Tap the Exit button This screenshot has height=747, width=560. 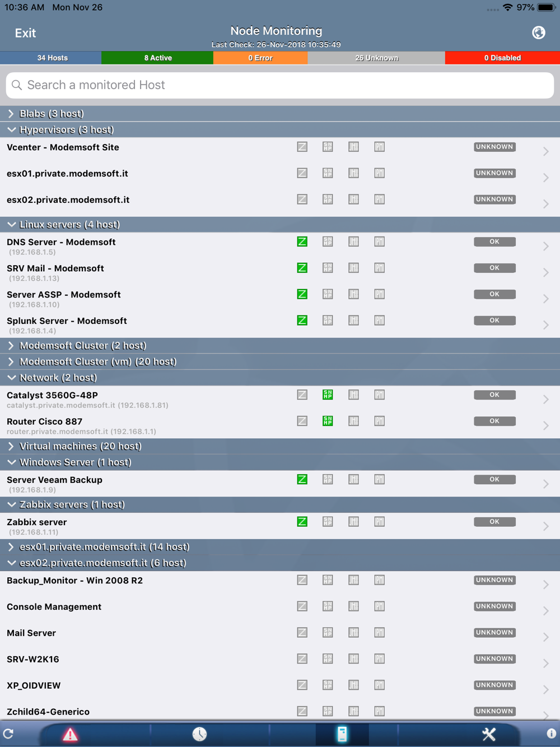coord(25,33)
